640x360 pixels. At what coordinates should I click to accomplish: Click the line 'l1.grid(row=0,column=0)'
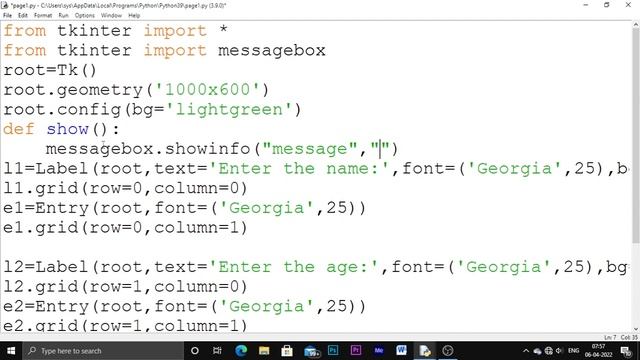point(125,188)
